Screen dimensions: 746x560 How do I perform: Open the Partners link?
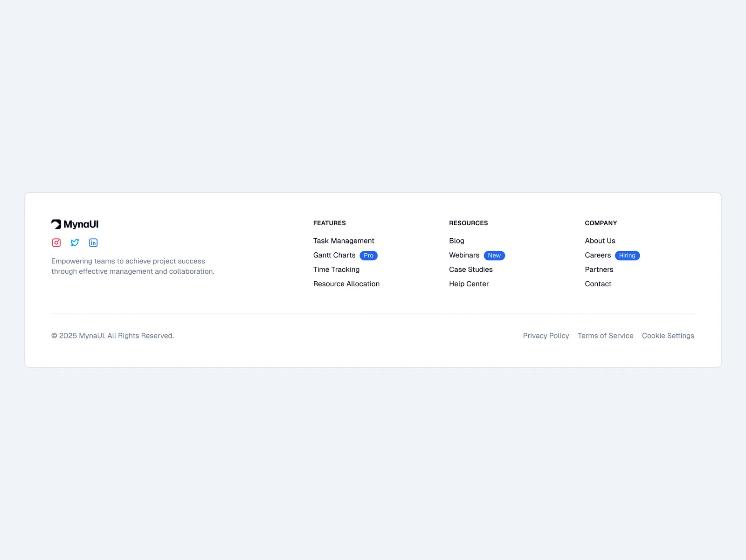click(599, 270)
